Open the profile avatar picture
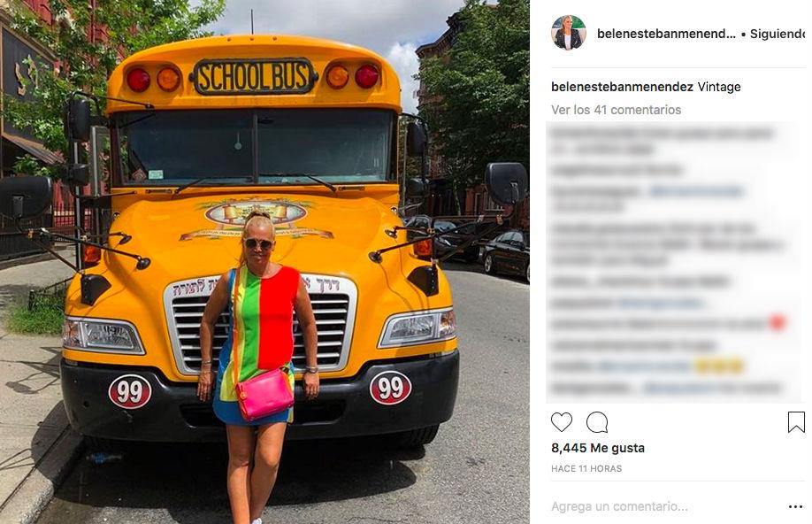This screenshot has height=524, width=812. [568, 33]
